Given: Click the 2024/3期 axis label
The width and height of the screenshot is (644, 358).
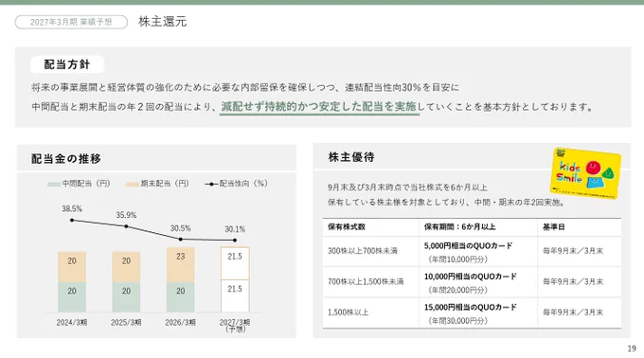Looking at the screenshot, I should (x=72, y=322).
